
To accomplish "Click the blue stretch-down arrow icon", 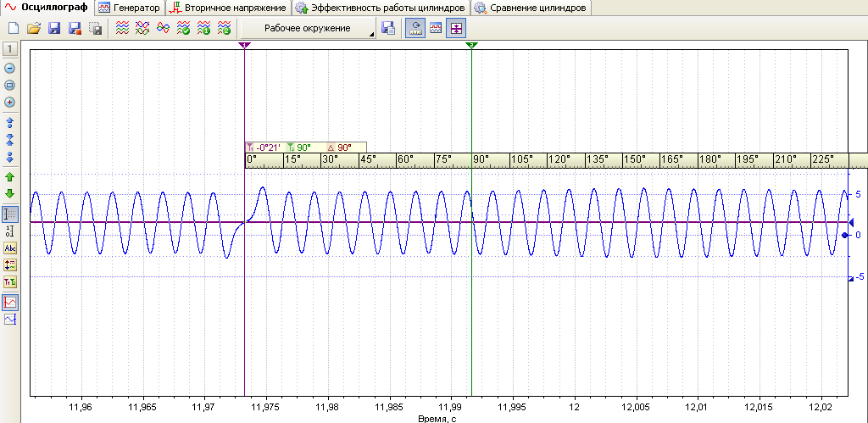I will [x=8, y=156].
